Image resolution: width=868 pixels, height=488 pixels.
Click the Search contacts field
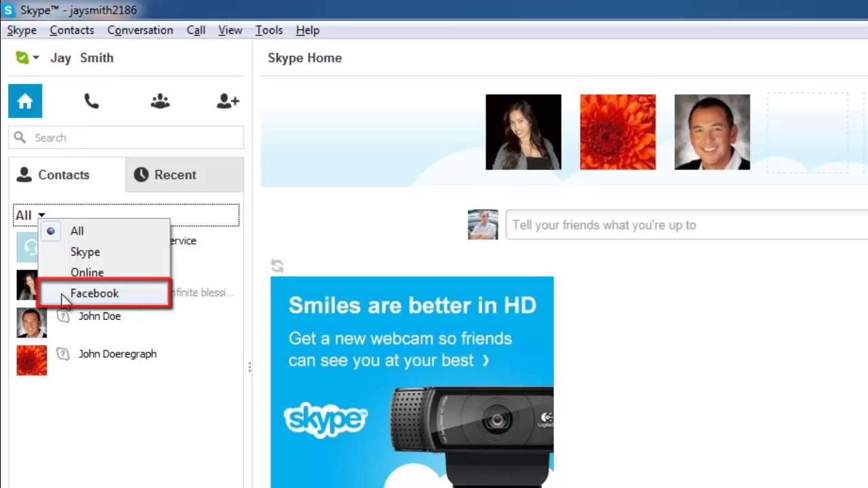(x=126, y=138)
